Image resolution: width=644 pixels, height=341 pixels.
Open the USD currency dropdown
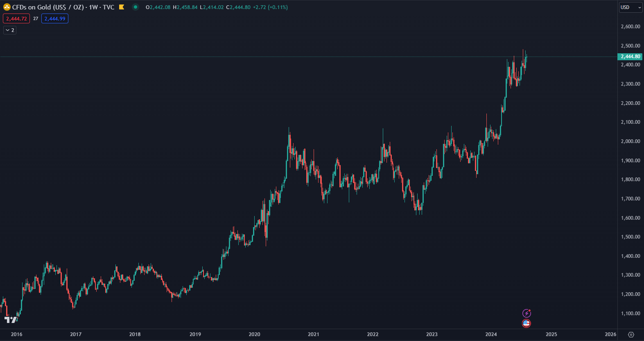point(630,7)
